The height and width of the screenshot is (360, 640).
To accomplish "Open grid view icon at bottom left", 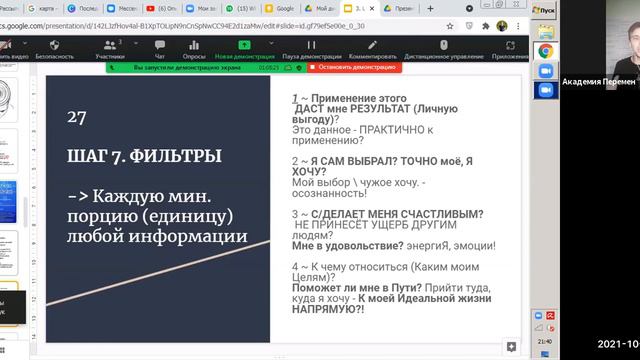I will (x=2, y=351).
